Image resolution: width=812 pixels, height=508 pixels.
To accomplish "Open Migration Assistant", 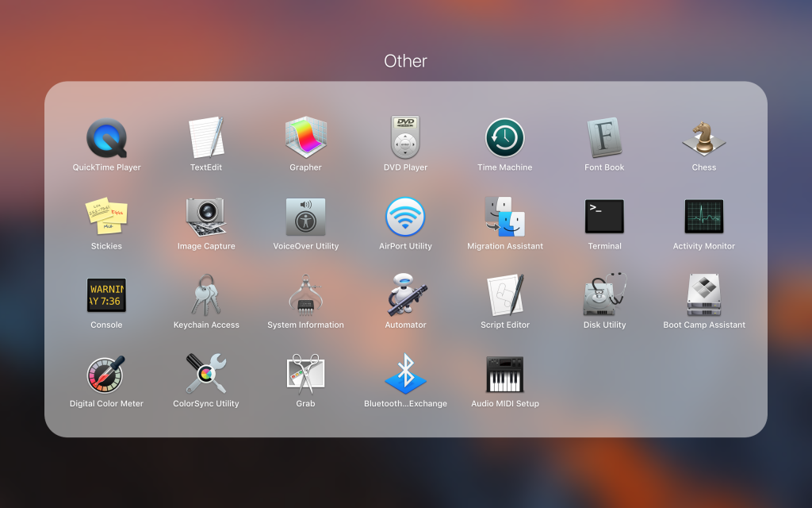I will 505,217.
